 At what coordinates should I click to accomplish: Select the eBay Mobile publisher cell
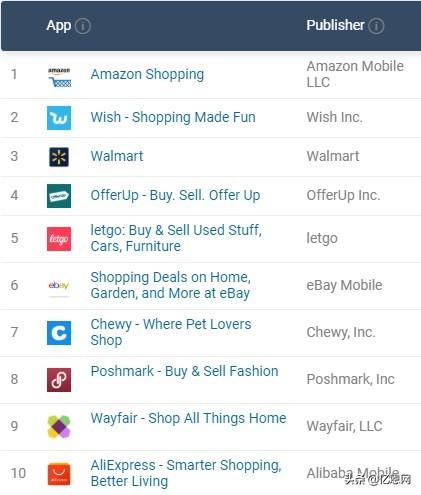tap(344, 285)
